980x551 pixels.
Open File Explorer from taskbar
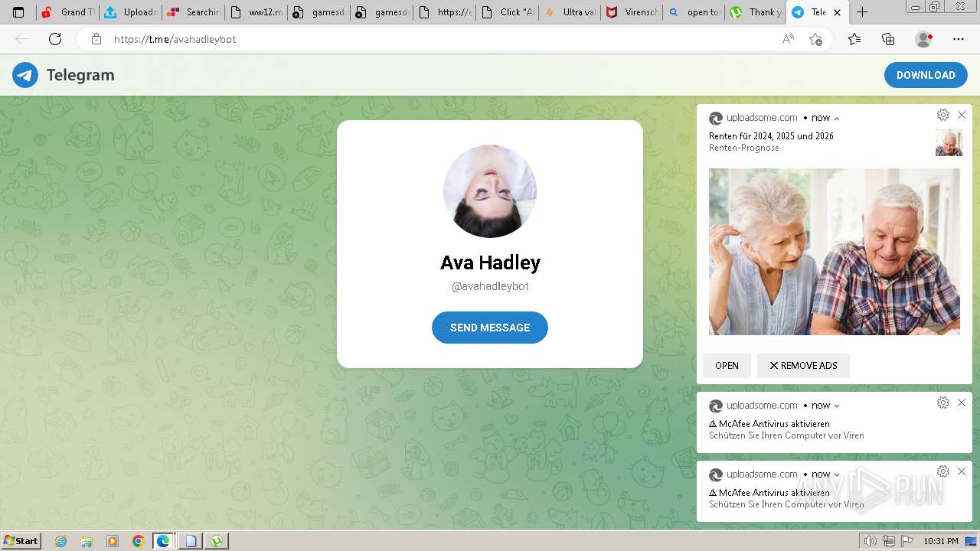(x=87, y=541)
